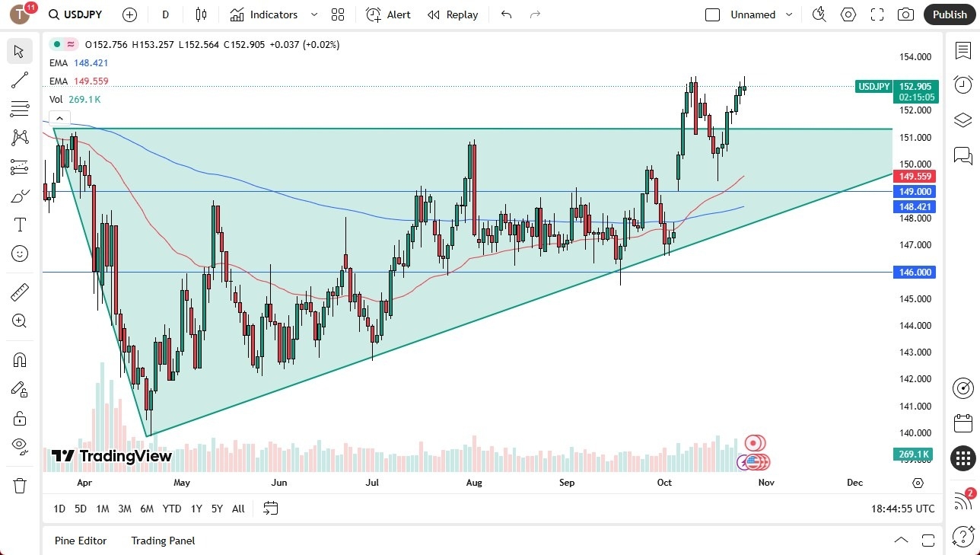Open the Pine Editor tab
Viewport: 980px width, 555px height.
point(80,541)
